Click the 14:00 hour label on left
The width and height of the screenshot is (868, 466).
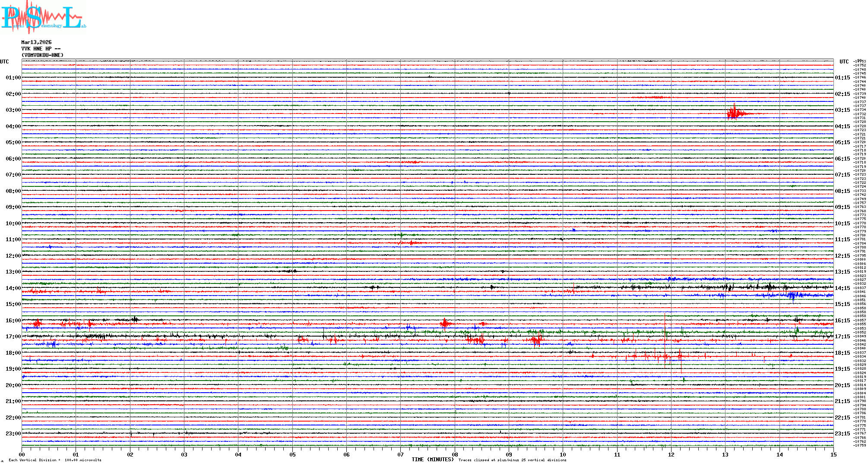(13, 288)
